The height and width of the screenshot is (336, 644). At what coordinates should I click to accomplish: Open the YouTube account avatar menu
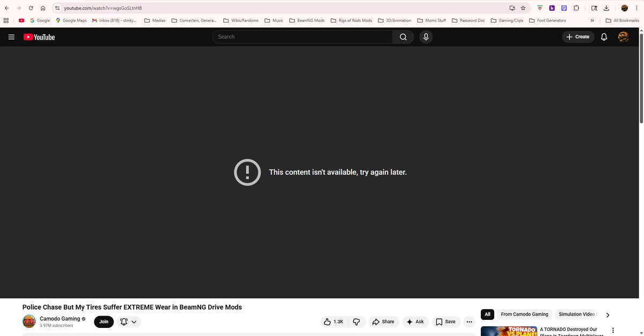[623, 36]
